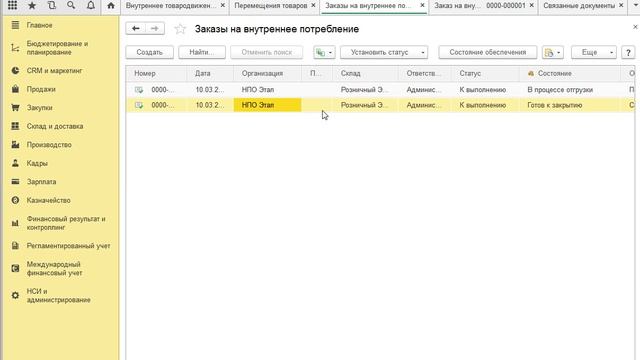Screen dimensions: 640x360
Task: Open help with the ? button
Action: [x=628, y=52]
